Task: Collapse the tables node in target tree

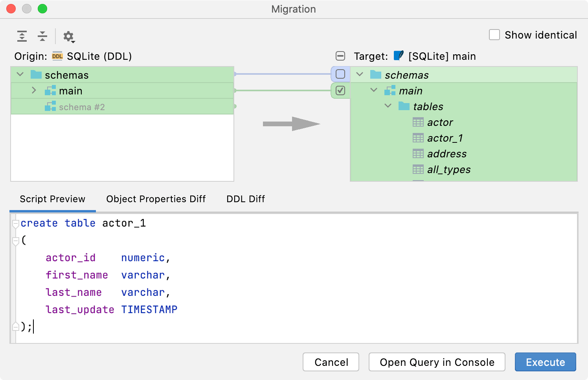Action: pos(388,106)
